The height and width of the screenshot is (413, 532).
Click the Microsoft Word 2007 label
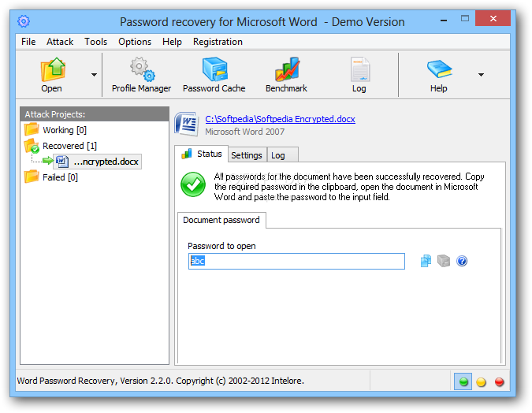tap(244, 132)
